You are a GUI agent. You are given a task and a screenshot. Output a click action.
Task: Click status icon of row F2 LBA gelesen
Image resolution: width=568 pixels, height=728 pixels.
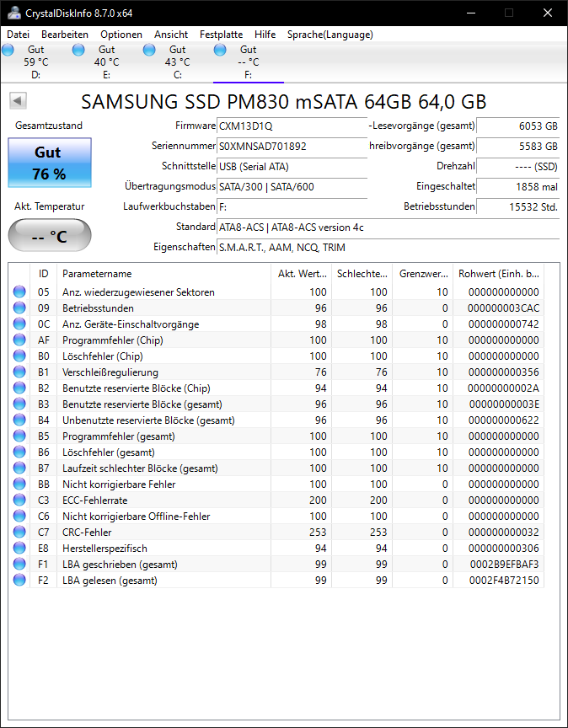(19, 581)
